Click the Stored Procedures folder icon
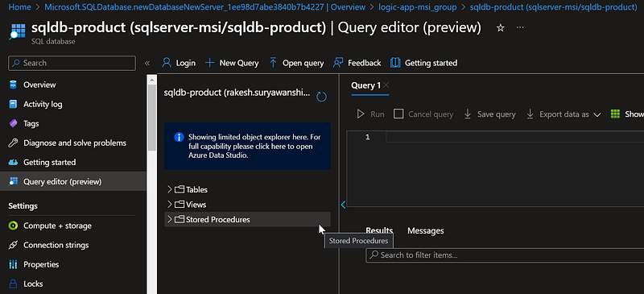 (180, 220)
